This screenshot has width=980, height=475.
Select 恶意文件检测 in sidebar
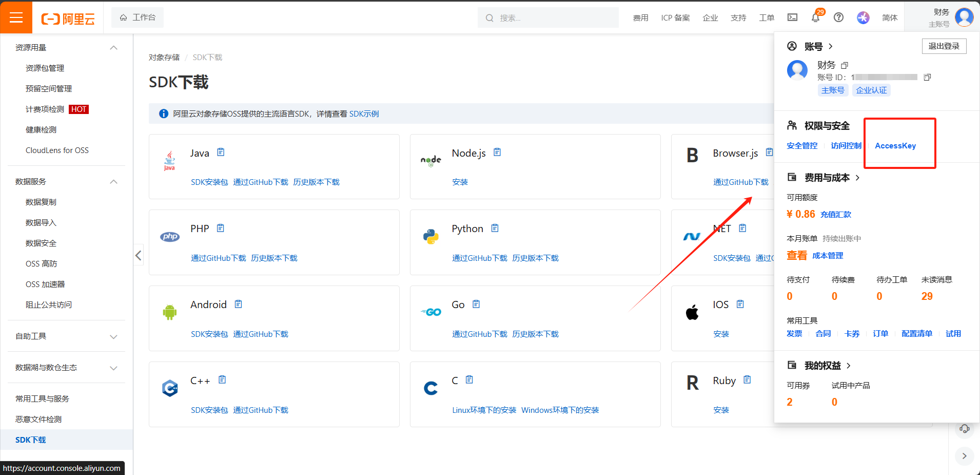[38, 420]
